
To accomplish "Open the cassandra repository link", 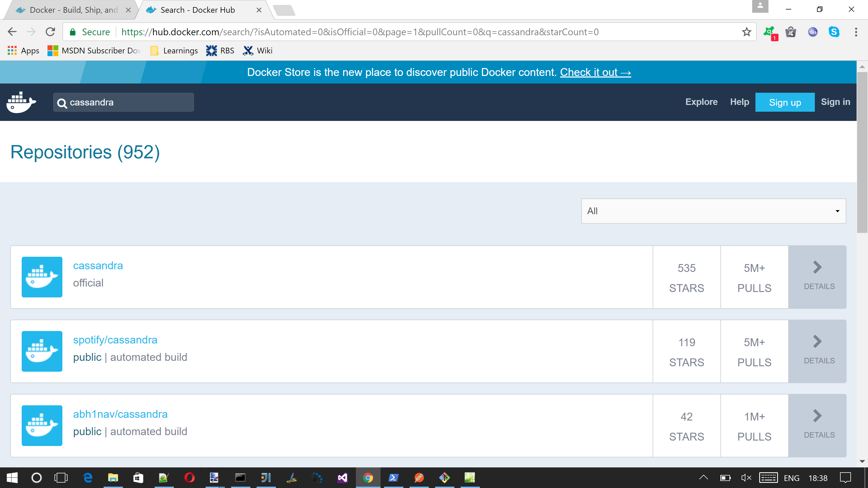I will point(98,265).
